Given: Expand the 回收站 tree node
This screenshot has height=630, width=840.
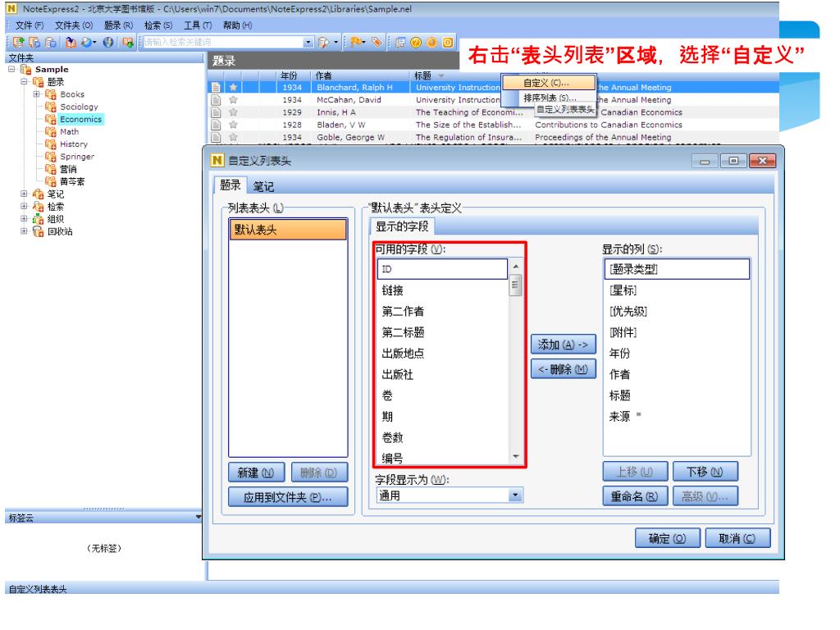Looking at the screenshot, I should (x=24, y=231).
